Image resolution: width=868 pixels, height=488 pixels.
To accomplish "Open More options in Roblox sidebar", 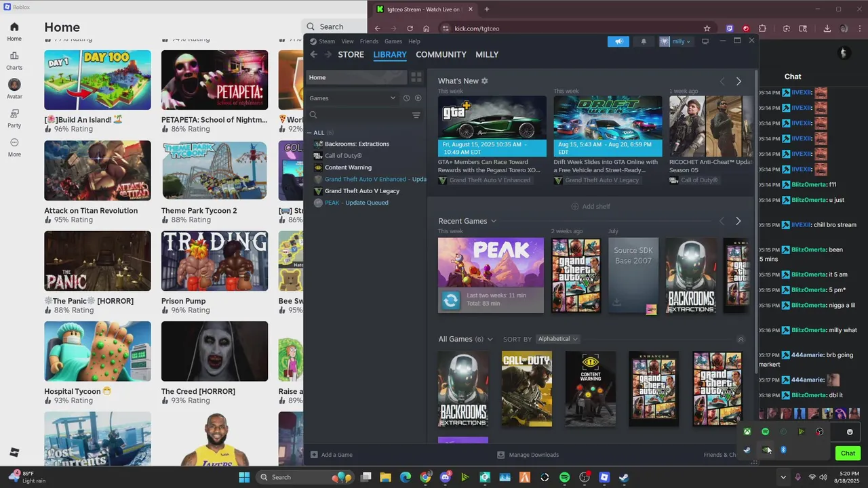I will (x=14, y=147).
